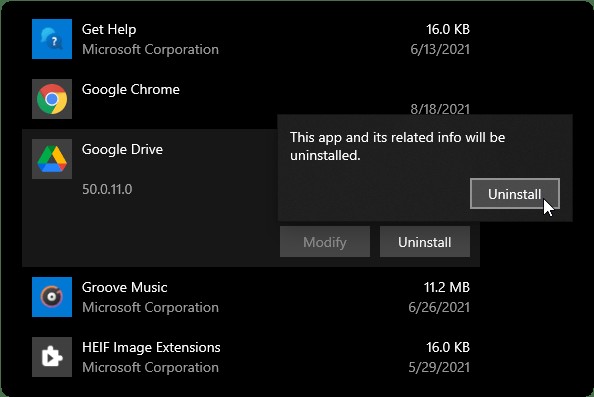This screenshot has height=397, width=594.
Task: Click the grayed Modify button
Action: pos(325,242)
